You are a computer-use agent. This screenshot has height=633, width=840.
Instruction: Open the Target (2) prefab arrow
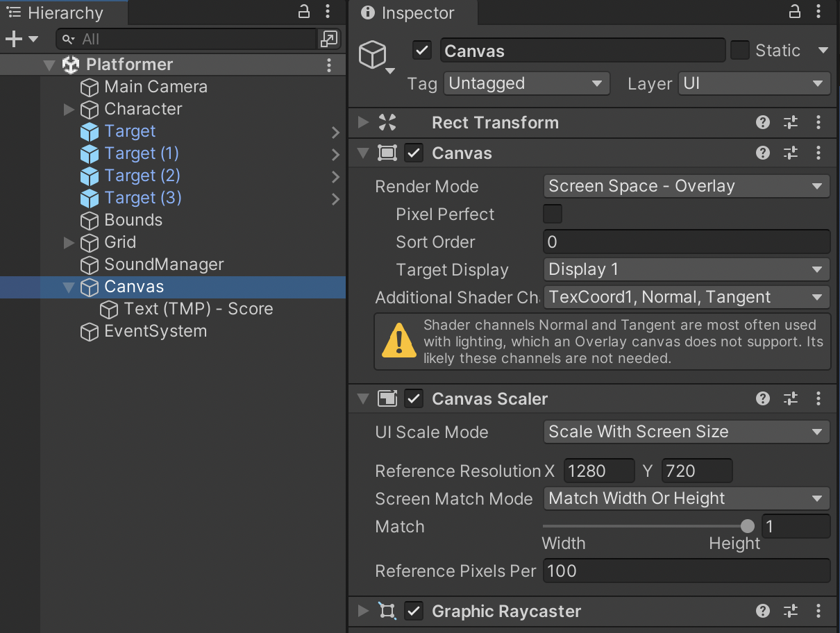pyautogui.click(x=336, y=176)
